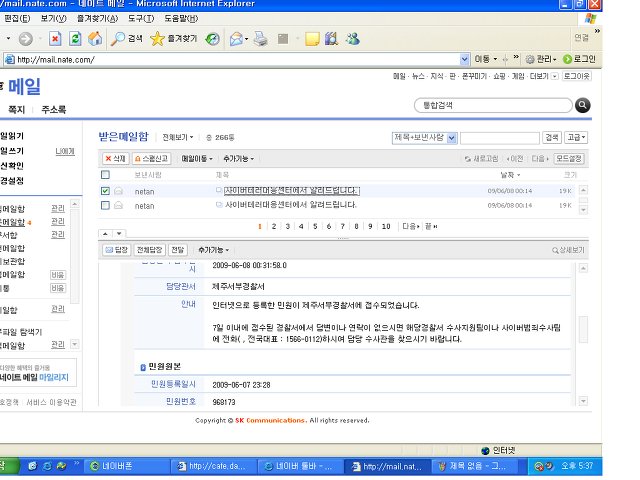The image size is (640, 480).
Task: Sort by the 날짜 column header
Action: pos(510,175)
